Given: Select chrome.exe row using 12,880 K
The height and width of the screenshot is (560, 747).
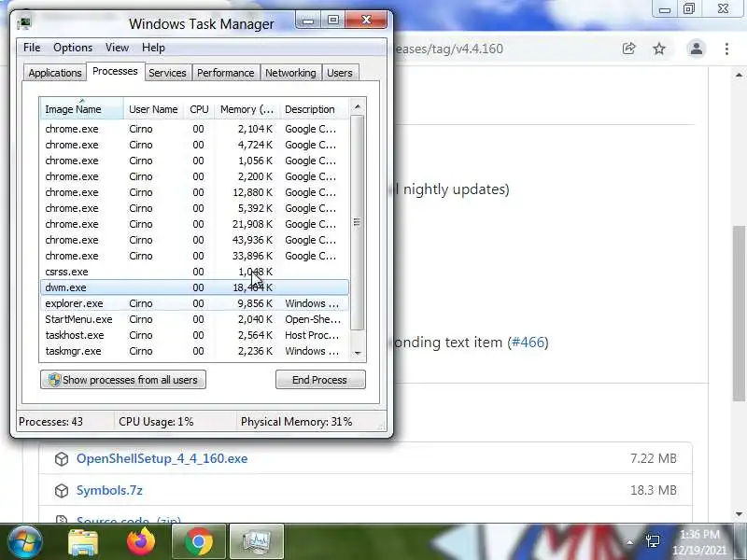Looking at the screenshot, I should pyautogui.click(x=194, y=192).
